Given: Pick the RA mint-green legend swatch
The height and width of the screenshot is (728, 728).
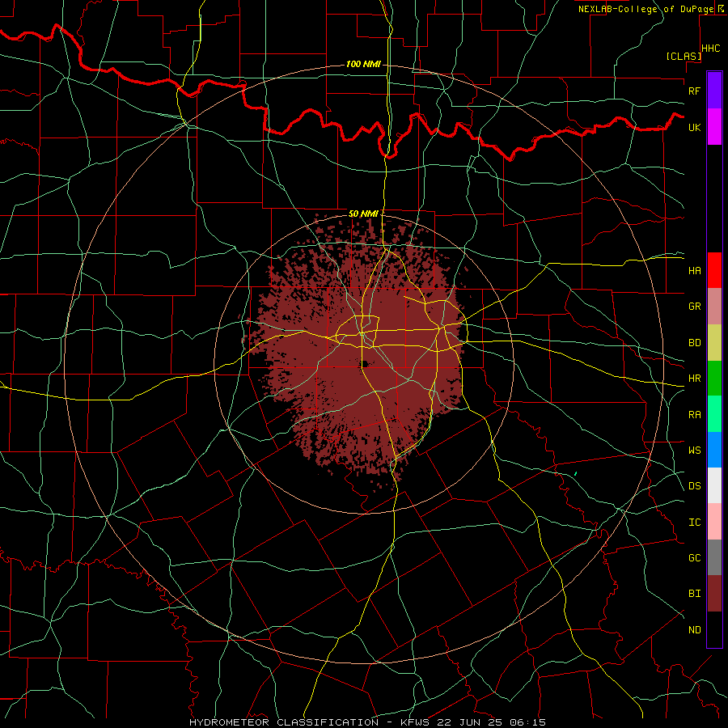Looking at the screenshot, I should [714, 414].
